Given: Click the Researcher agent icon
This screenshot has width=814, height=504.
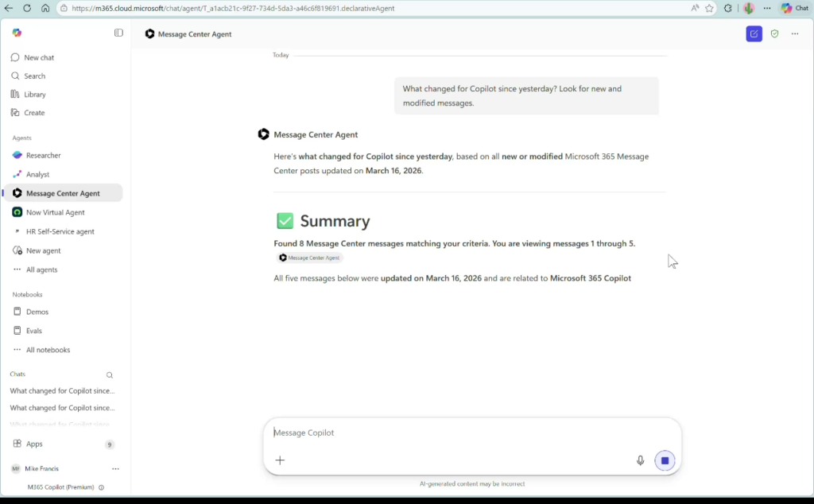Looking at the screenshot, I should click(x=17, y=155).
